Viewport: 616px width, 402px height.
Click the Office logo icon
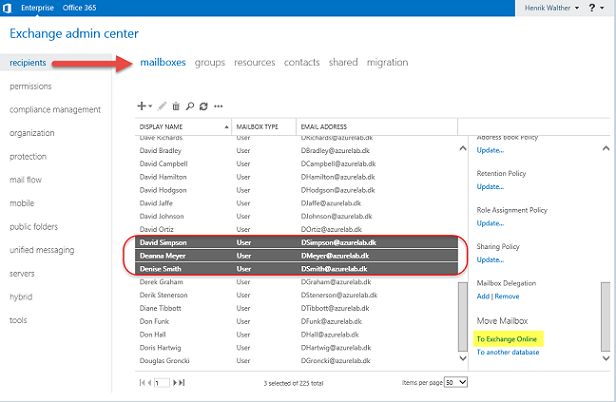[7, 8]
